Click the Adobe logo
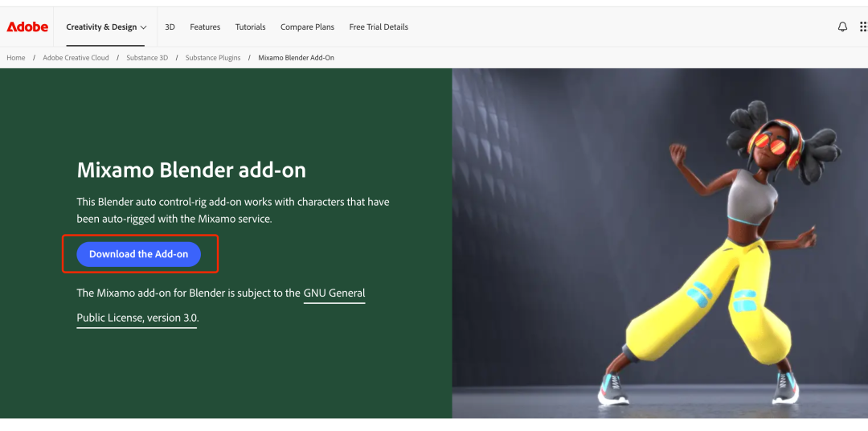Image resolution: width=868 pixels, height=431 pixels. 27,27
